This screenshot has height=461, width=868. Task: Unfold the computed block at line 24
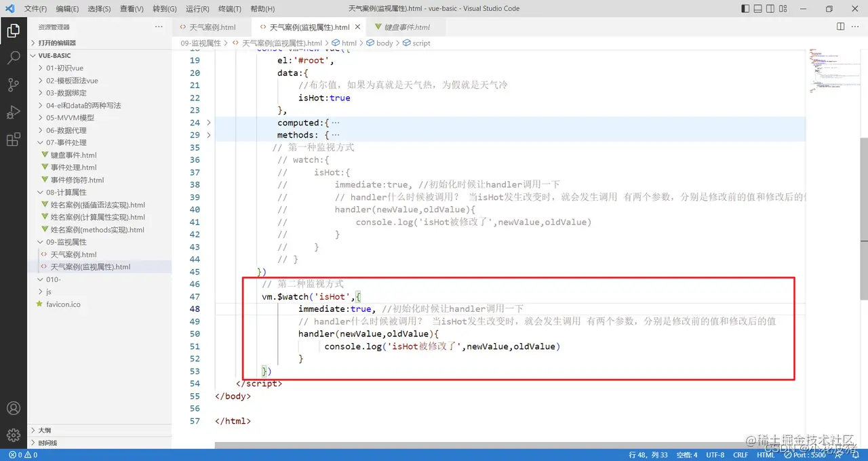point(208,123)
